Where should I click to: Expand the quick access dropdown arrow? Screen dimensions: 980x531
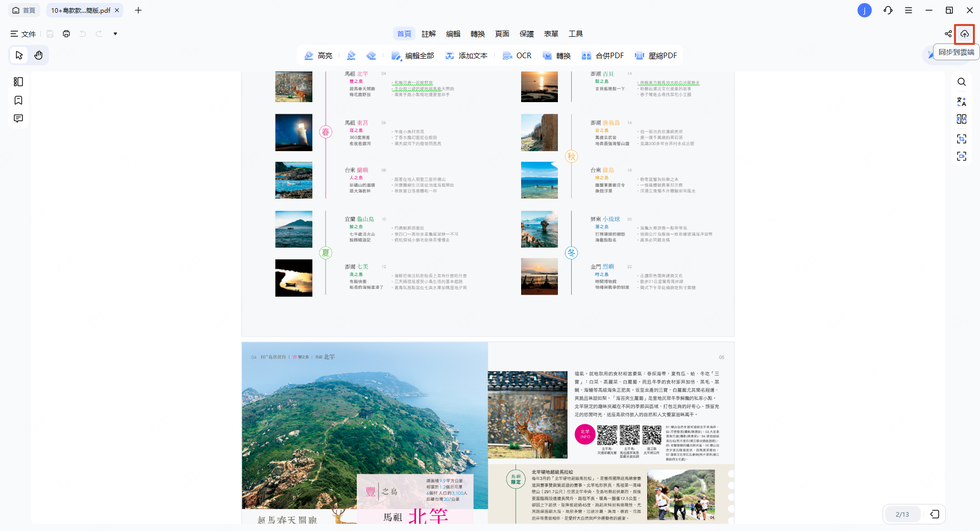pyautogui.click(x=115, y=34)
